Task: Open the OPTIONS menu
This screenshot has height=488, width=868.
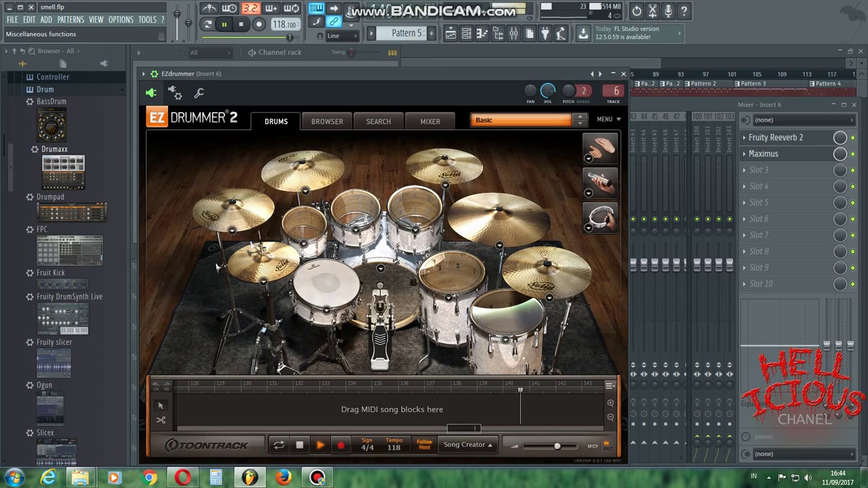Action: (x=121, y=20)
